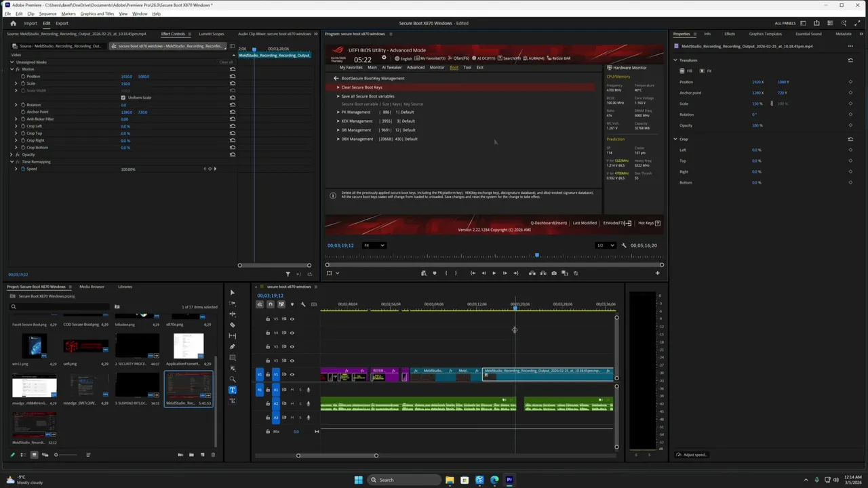
Task: Click the Program Monitor playhead on scrub bar
Action: pyautogui.click(x=536, y=256)
